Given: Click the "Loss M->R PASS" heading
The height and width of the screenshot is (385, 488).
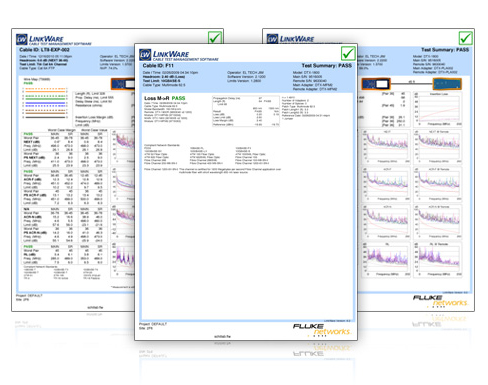Looking at the screenshot, I should [x=164, y=98].
